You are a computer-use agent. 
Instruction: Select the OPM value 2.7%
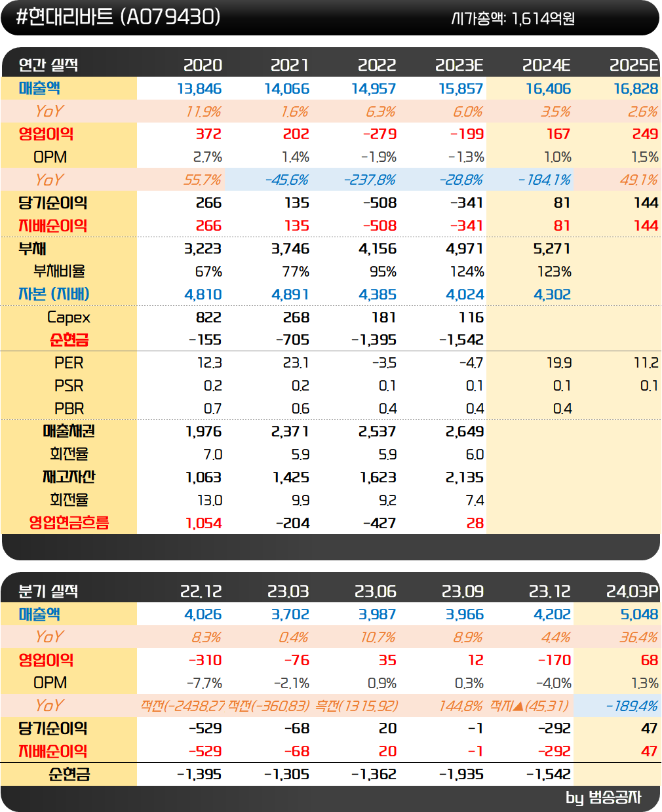pyautogui.click(x=208, y=157)
